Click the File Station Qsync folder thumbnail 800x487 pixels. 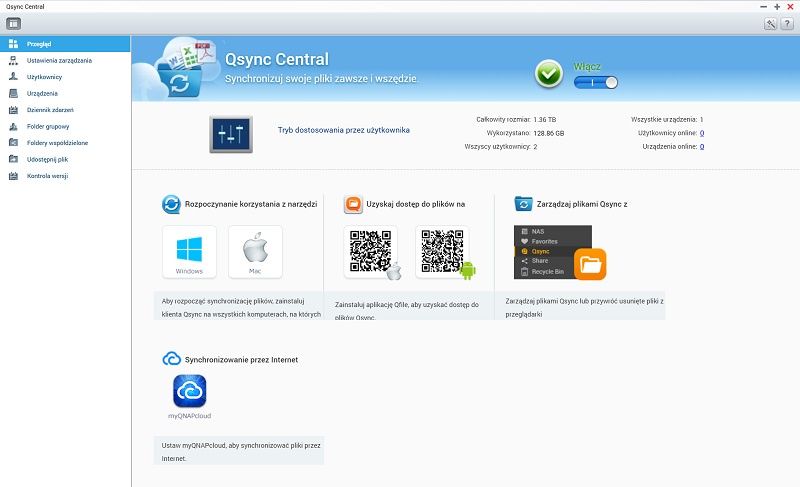coord(560,252)
